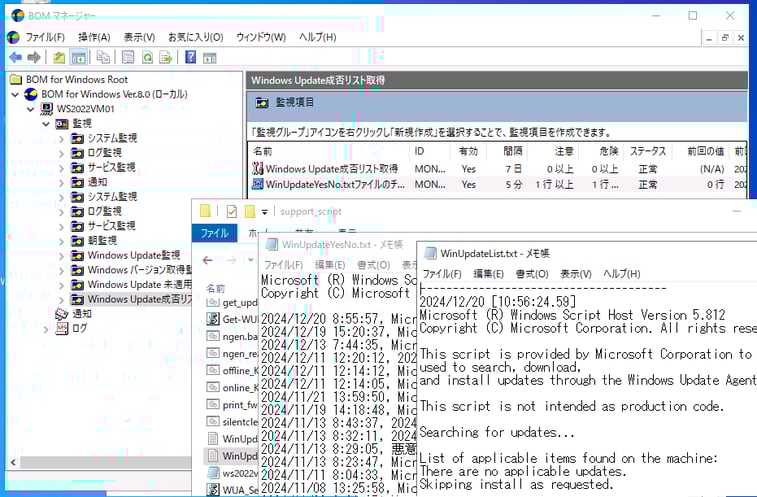Click the WS2022VM01 computer icon
This screenshot has width=757, height=497.
click(47, 109)
